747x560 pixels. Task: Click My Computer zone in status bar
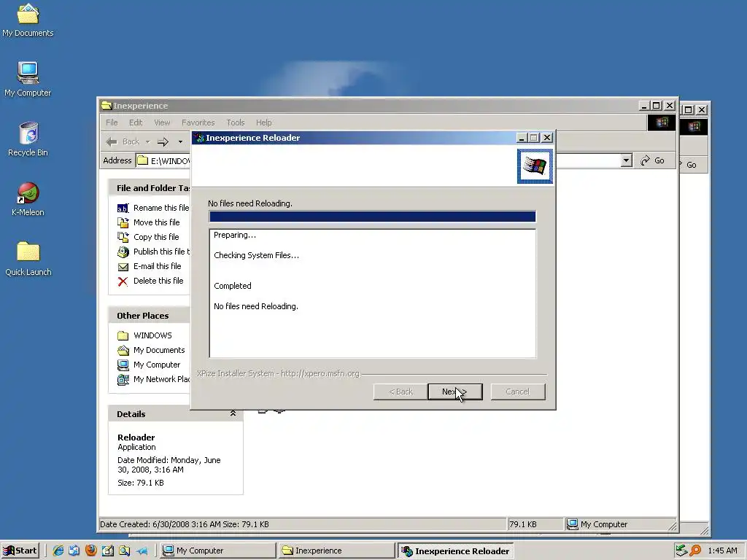[619, 524]
